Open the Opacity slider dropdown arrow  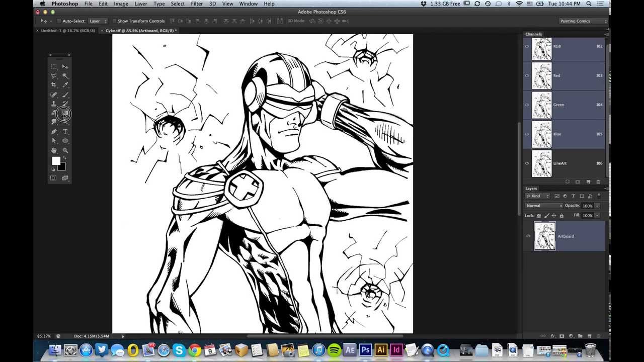pyautogui.click(x=597, y=206)
